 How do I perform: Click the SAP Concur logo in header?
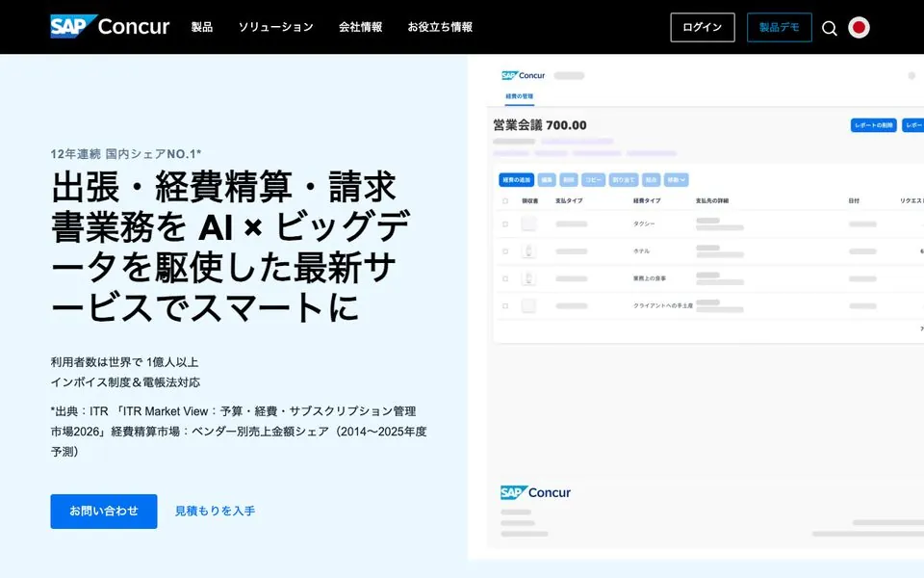tap(110, 27)
